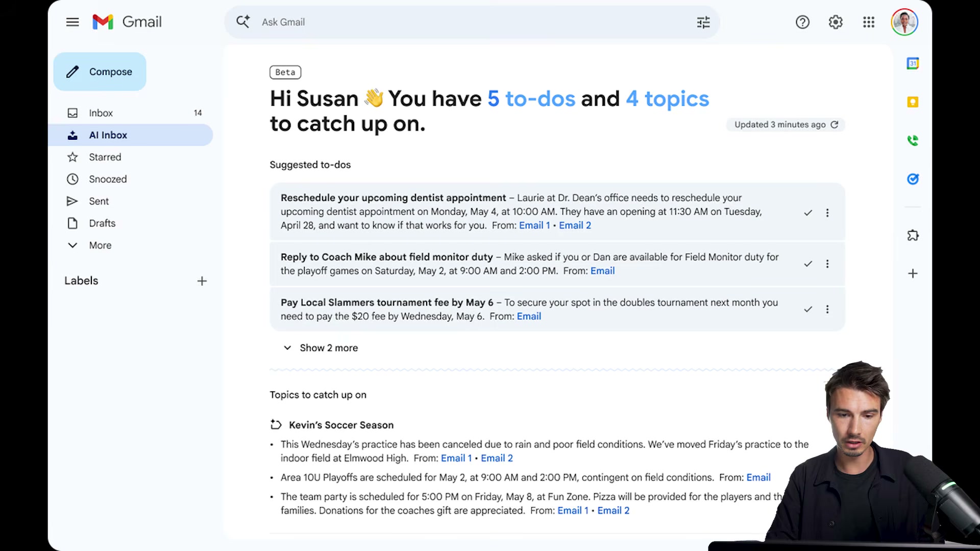Click the Ask Gmail sparkle search icon
The image size is (980, 551).
(x=243, y=22)
